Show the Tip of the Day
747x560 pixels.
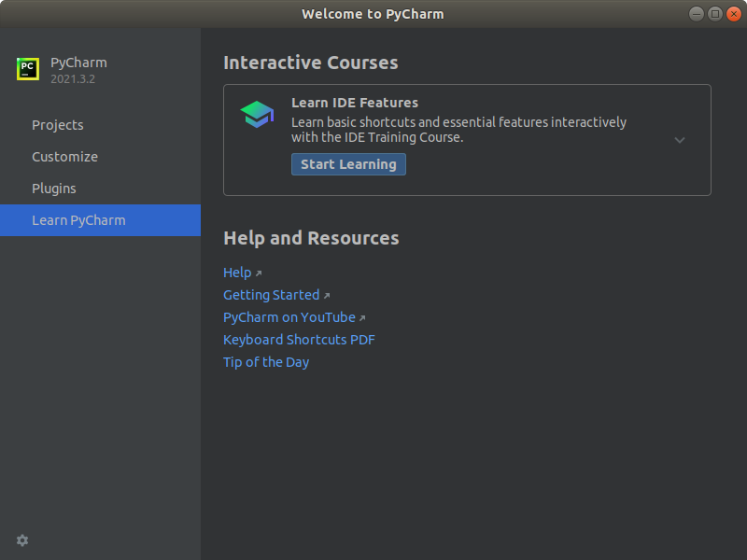point(266,362)
